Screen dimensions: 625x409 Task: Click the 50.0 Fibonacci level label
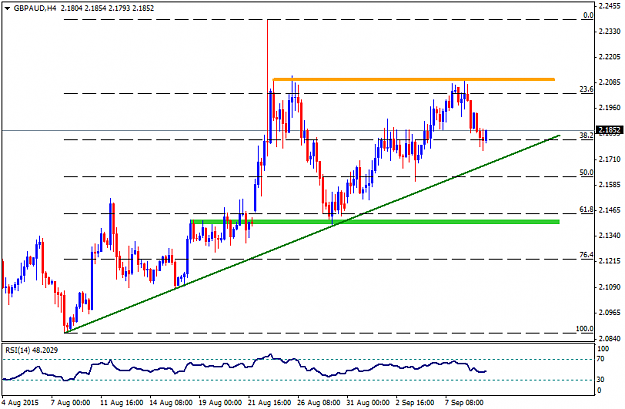[x=586, y=172]
